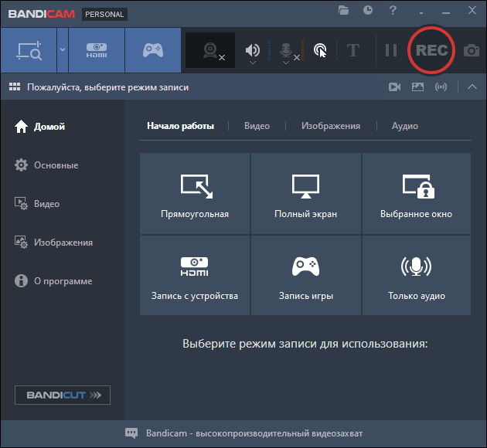Screen dimensions: 487x448
Task: Click Bandicam высокопроизводительный видеозахват footer text
Action: [x=254, y=433]
